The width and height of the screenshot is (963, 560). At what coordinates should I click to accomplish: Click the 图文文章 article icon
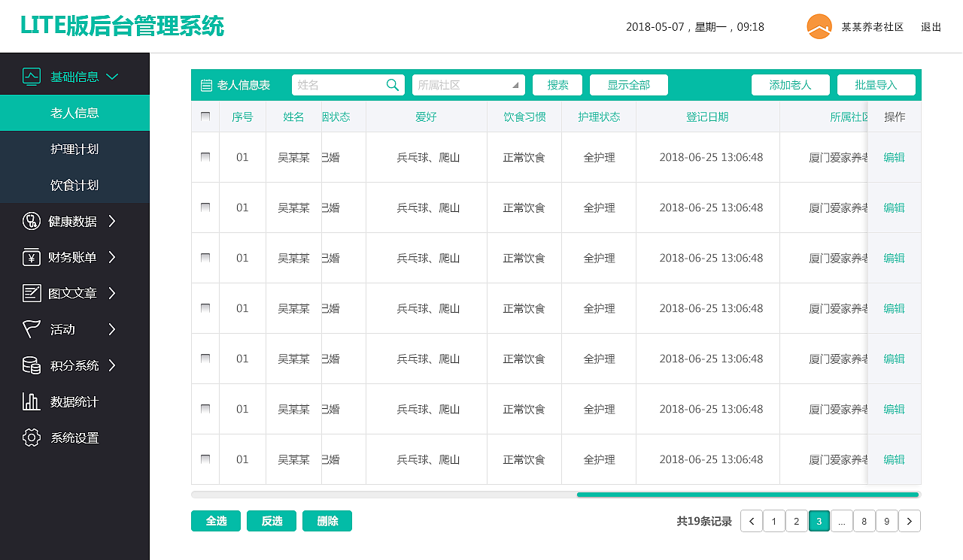(32, 293)
